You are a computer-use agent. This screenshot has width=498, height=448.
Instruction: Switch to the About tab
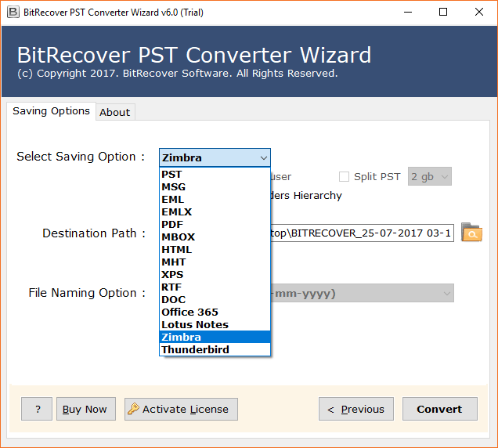click(x=115, y=112)
